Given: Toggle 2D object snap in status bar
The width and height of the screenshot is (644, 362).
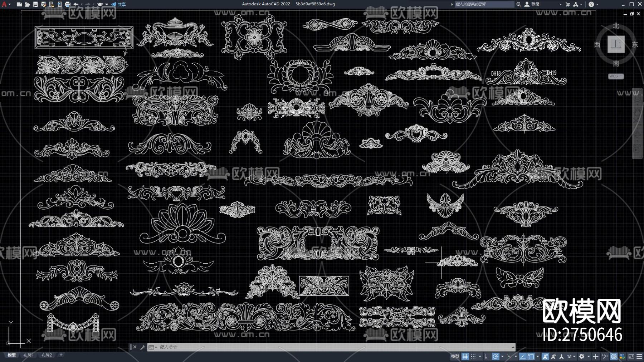Looking at the screenshot, I should (x=531, y=357).
